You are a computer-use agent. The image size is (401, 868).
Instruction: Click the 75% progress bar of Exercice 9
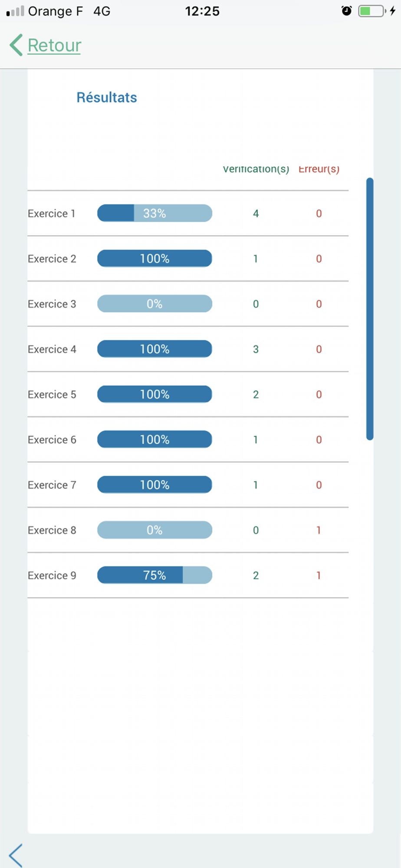click(154, 575)
